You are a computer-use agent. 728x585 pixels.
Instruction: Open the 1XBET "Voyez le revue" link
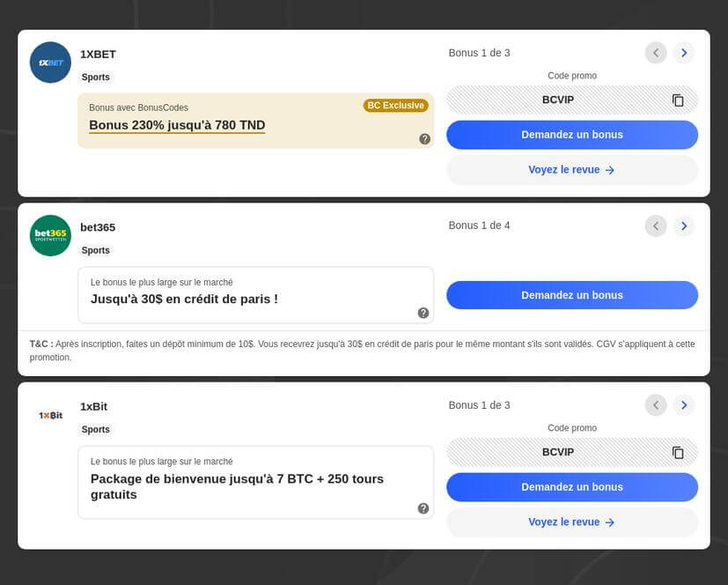[572, 170]
